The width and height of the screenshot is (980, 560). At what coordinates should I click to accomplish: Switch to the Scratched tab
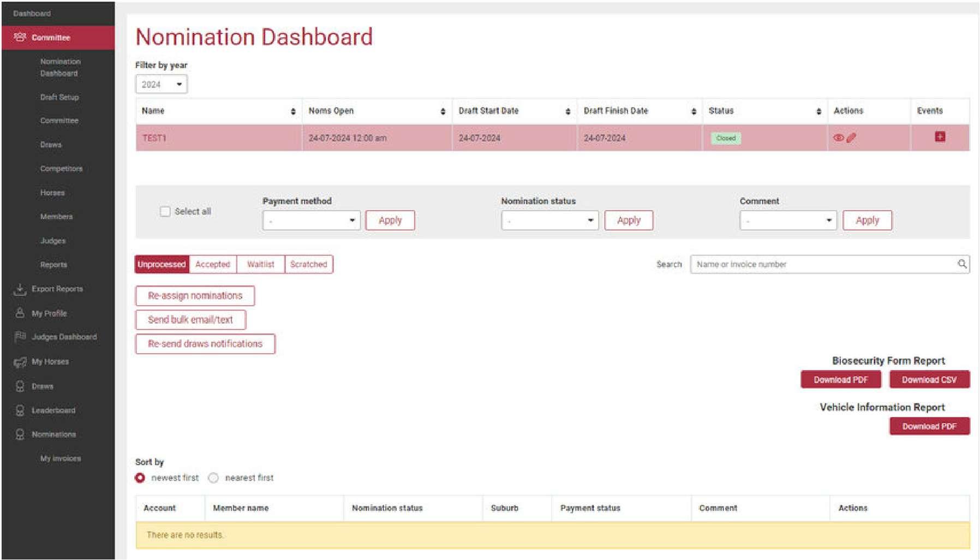click(309, 264)
